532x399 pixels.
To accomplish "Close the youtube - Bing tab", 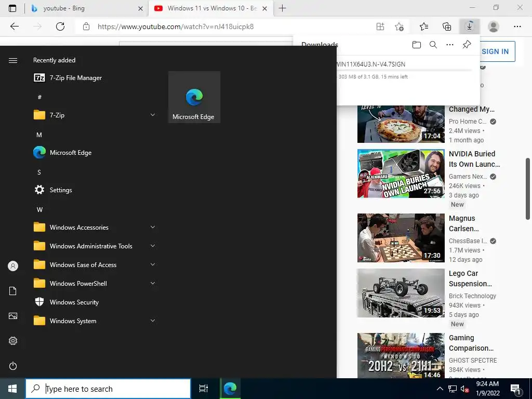I will (140, 8).
